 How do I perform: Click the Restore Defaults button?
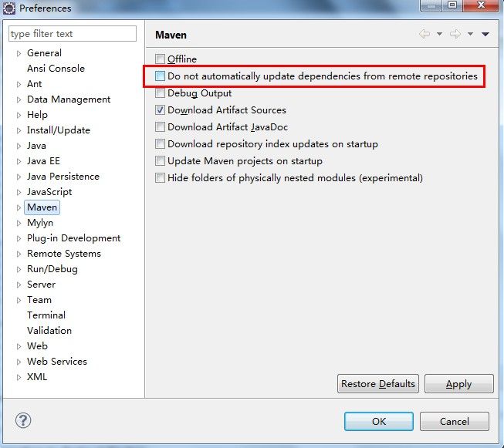(x=378, y=384)
